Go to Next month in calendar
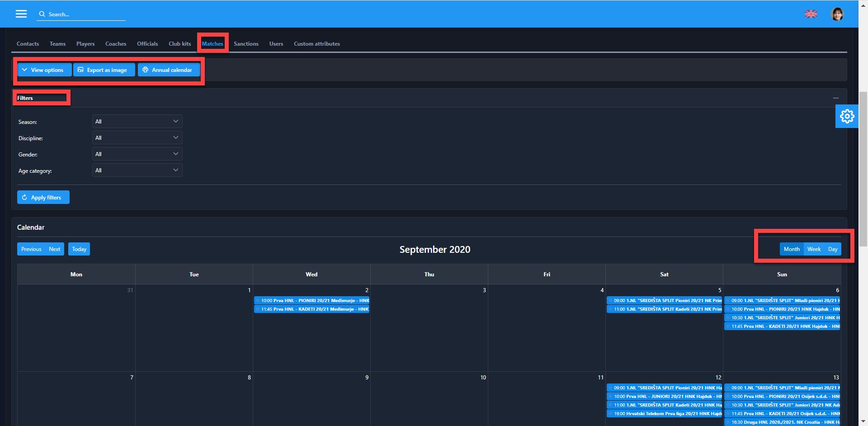 [x=55, y=249]
